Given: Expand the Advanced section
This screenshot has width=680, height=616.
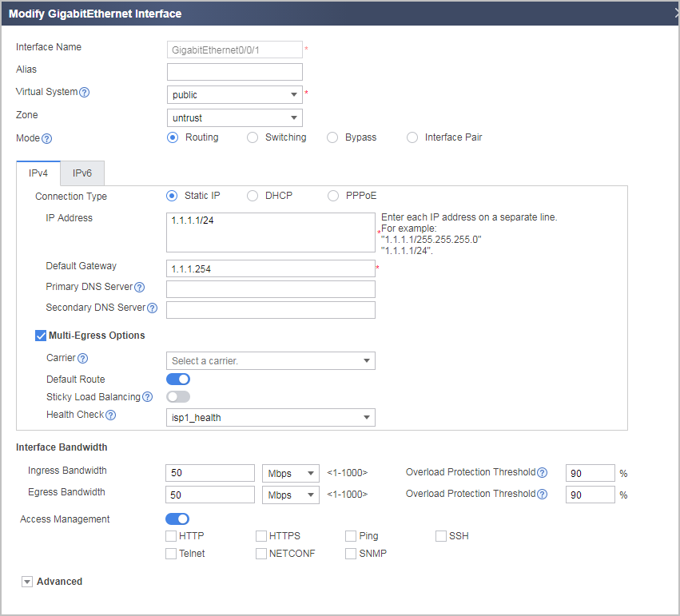Looking at the screenshot, I should pos(27,582).
